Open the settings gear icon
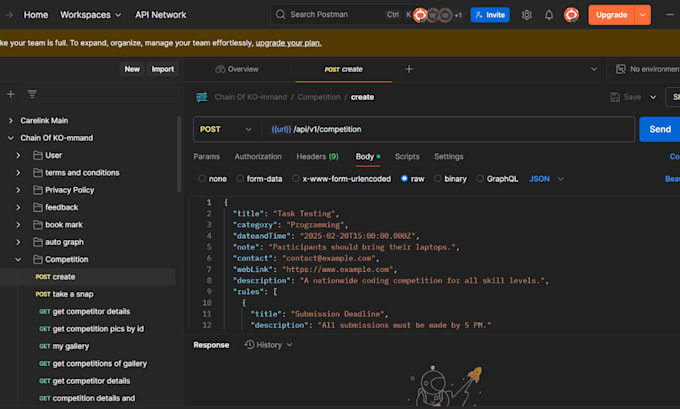The width and height of the screenshot is (680, 409). pos(526,15)
